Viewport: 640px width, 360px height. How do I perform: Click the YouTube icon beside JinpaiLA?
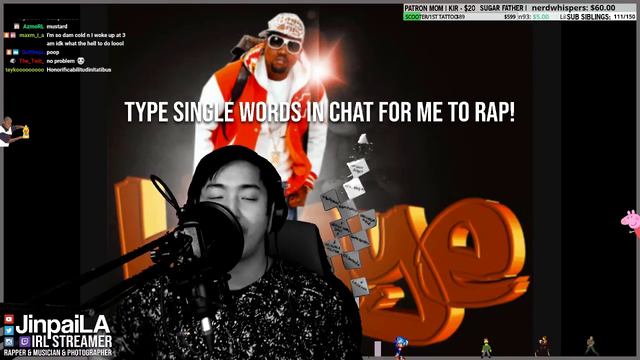(9, 319)
